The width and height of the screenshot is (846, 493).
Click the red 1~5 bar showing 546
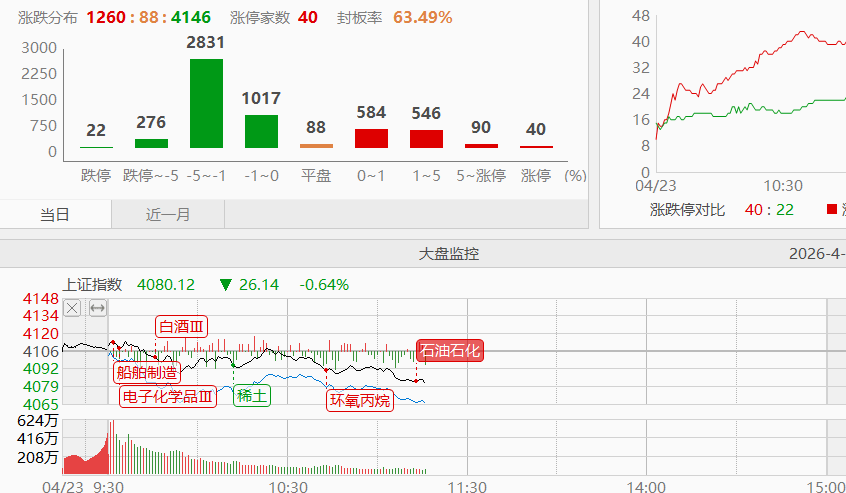click(x=426, y=139)
